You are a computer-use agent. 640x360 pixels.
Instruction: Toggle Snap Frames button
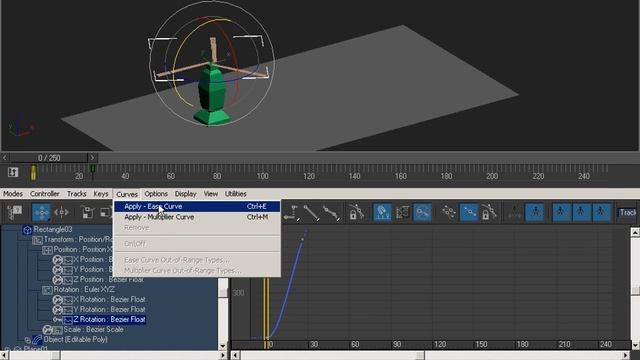click(382, 213)
